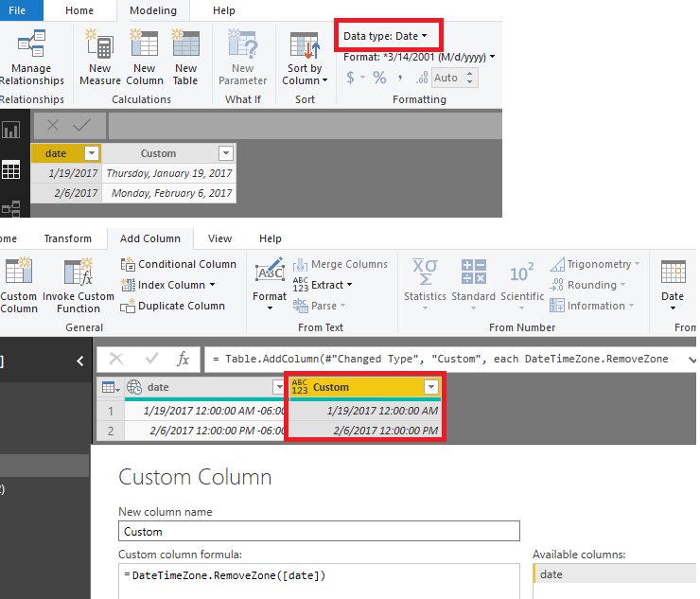Commit formula with checkmark in upper bar
The image size is (700, 599).
pyautogui.click(x=81, y=125)
